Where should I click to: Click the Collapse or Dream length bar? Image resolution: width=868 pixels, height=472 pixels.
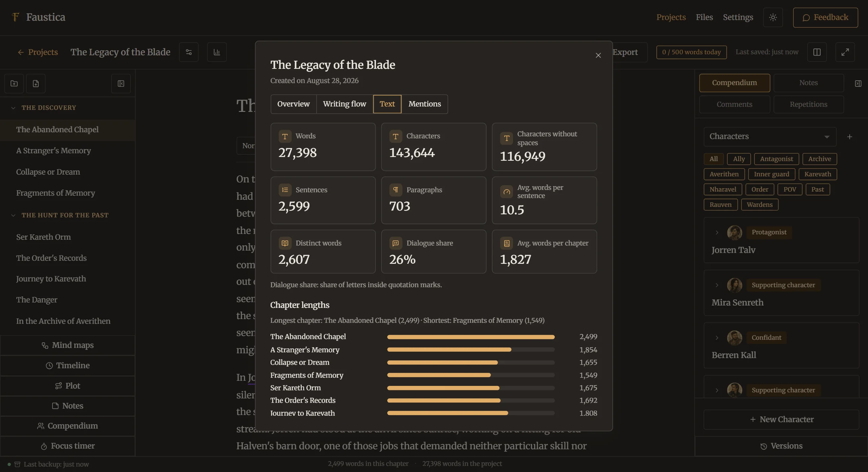coord(471,362)
